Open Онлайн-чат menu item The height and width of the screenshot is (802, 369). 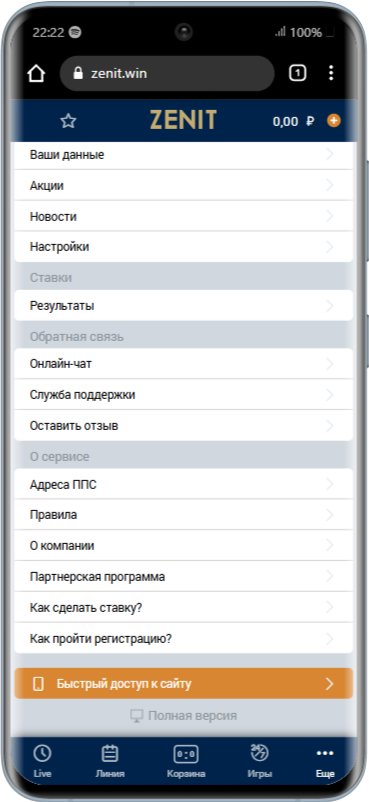(x=184, y=364)
